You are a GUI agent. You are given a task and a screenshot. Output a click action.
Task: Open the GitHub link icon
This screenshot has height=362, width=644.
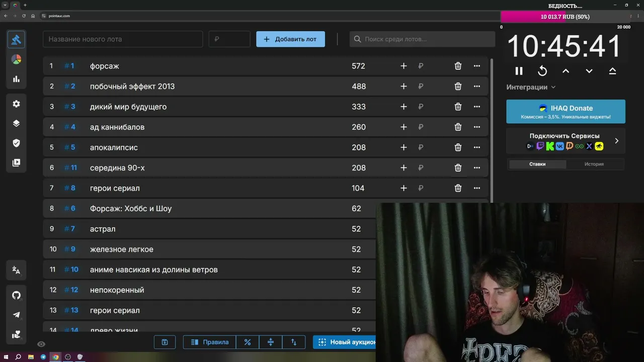16,295
